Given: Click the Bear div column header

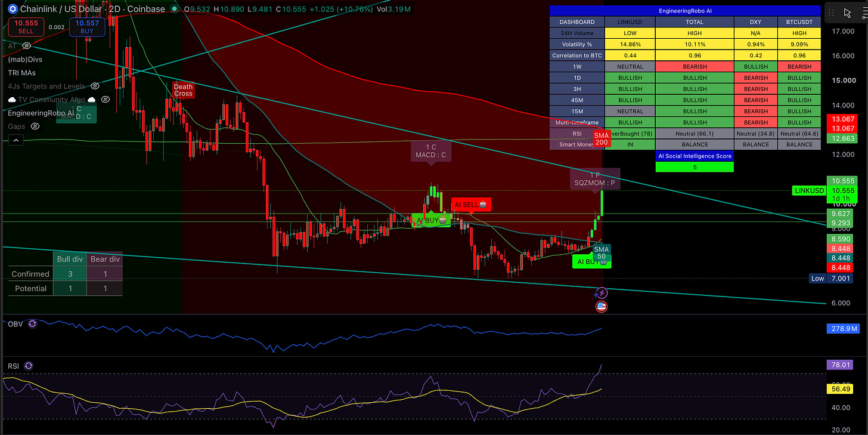Looking at the screenshot, I should (x=105, y=259).
